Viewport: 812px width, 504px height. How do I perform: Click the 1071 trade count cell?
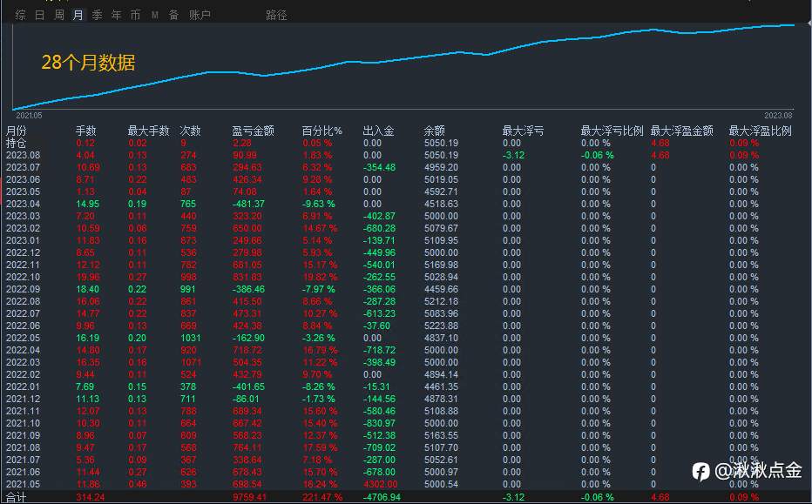(x=191, y=362)
